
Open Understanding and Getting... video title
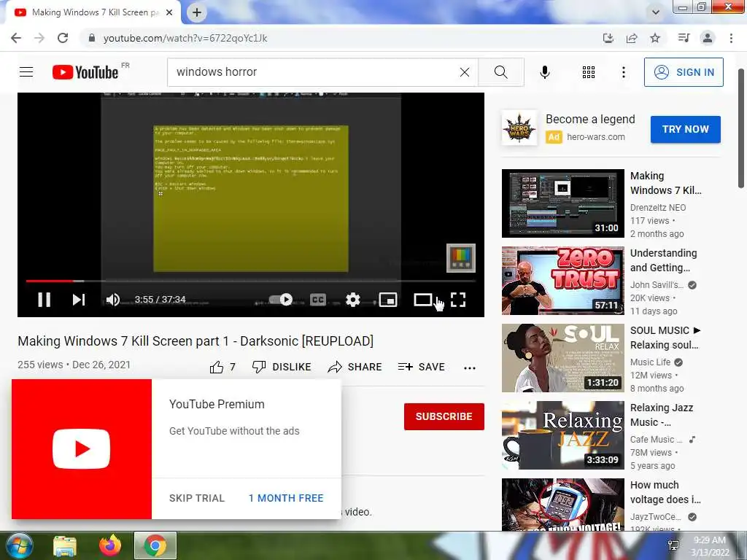[663, 260]
